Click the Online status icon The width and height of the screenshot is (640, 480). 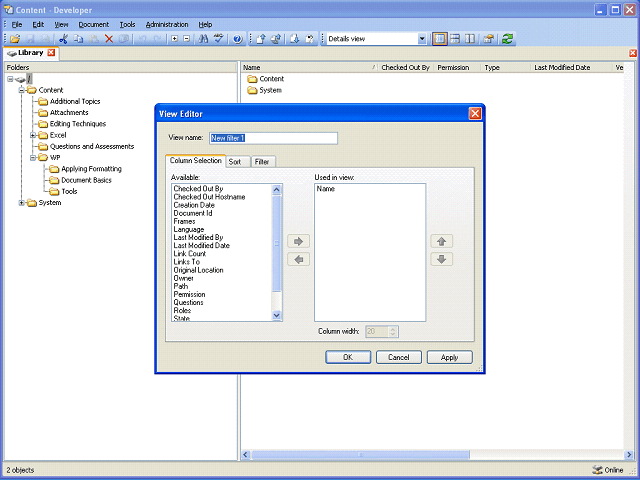coord(597,470)
